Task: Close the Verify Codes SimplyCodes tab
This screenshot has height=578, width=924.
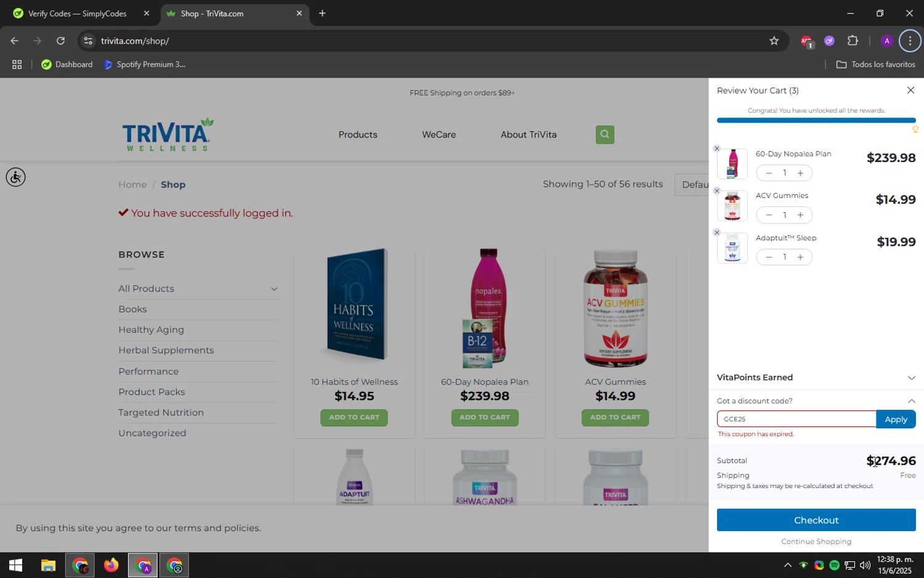Action: 146,13
